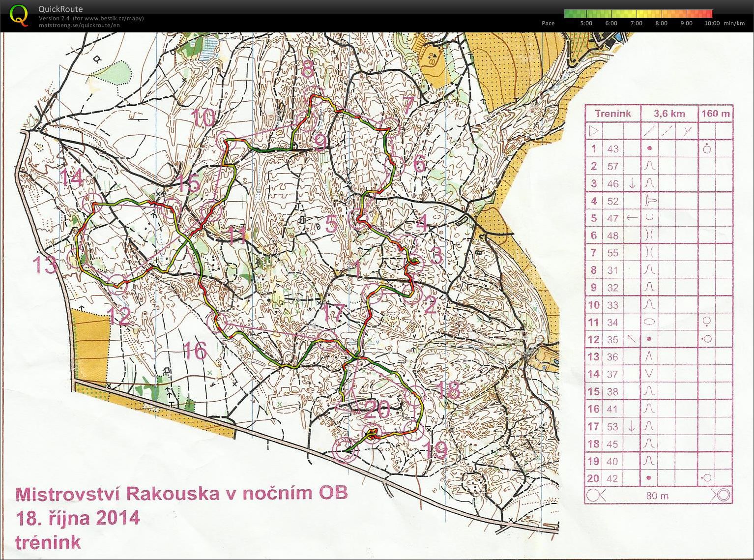This screenshot has width=754, height=560.
Task: Click the 80 m finish distance text
Action: [x=657, y=496]
